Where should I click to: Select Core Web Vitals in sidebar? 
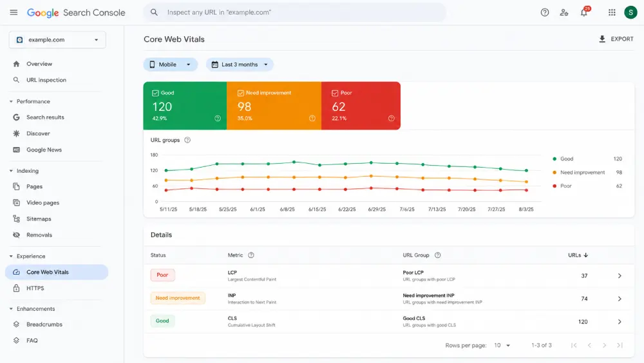tap(57, 272)
